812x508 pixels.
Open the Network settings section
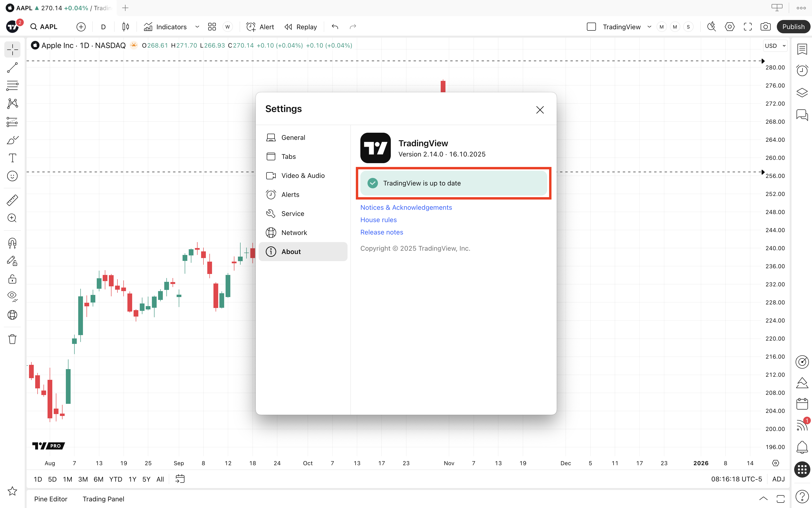[294, 233]
